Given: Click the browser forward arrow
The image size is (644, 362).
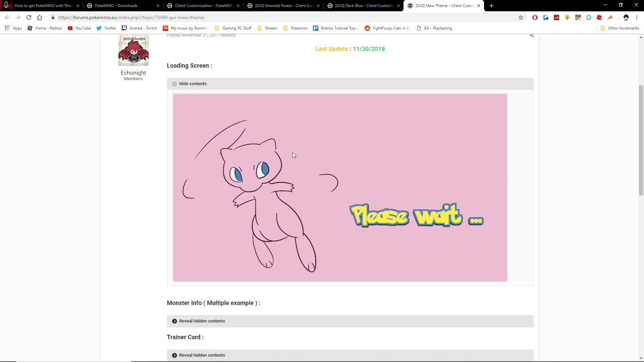Looking at the screenshot, I should [18, 18].
